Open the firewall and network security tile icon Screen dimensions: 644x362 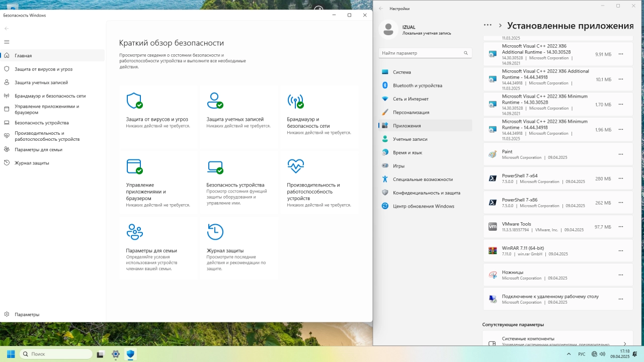point(295,101)
